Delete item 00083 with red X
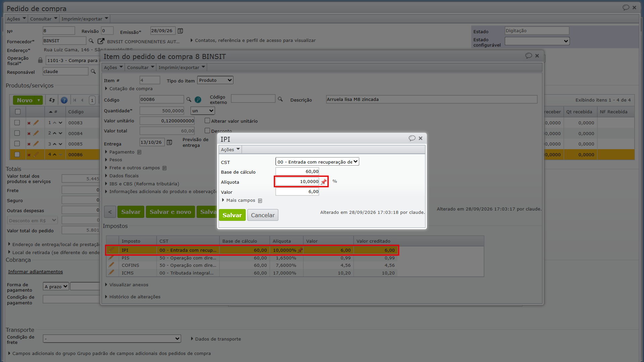 [29, 123]
